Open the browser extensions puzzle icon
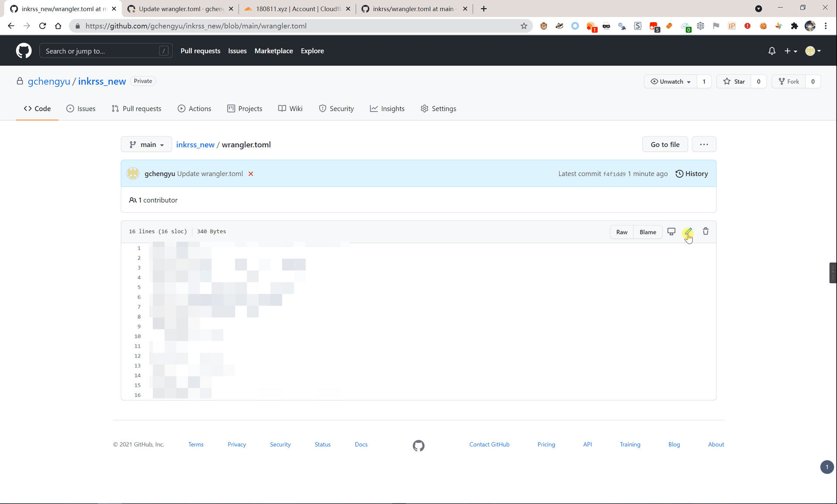 point(794,26)
